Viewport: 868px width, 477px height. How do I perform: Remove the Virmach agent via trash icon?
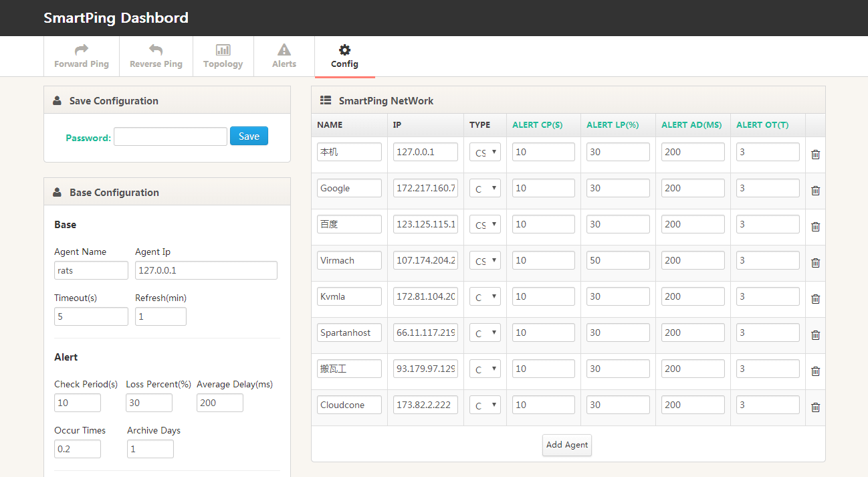click(815, 263)
